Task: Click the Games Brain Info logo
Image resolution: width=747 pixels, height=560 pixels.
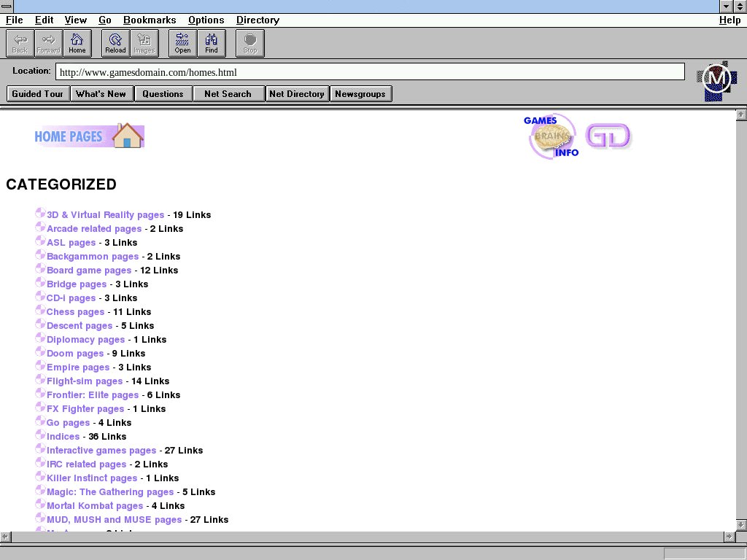Action: [x=551, y=136]
